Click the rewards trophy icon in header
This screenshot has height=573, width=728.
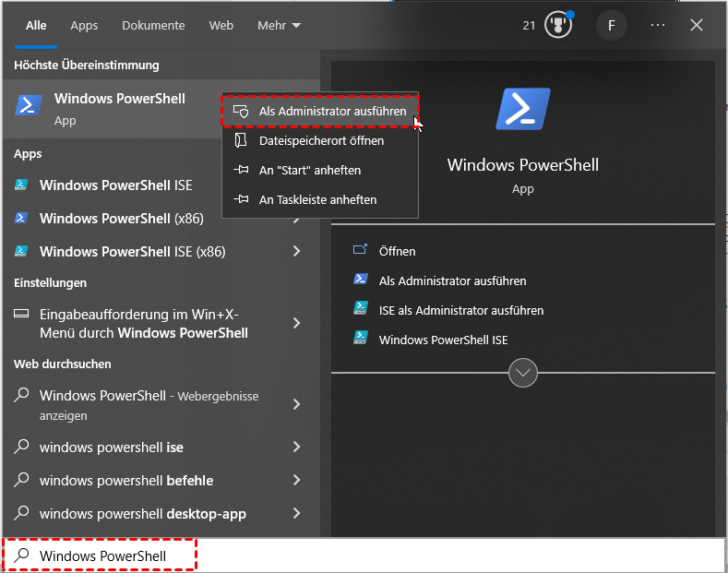(x=557, y=25)
